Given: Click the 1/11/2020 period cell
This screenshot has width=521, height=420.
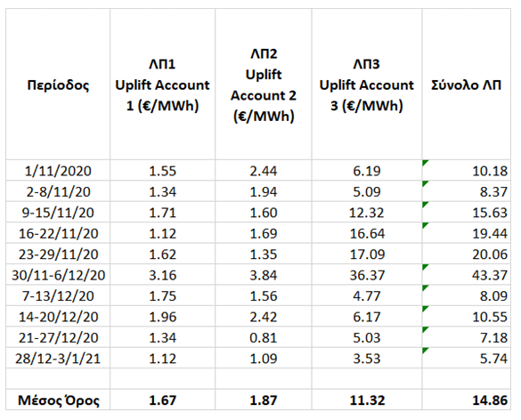Looking at the screenshot, I should (58, 170).
